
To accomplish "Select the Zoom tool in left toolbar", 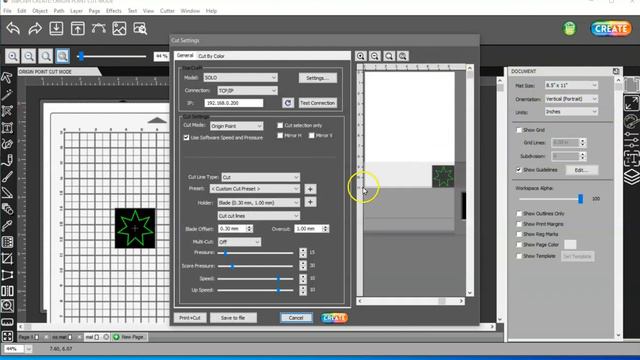I will [x=7, y=305].
